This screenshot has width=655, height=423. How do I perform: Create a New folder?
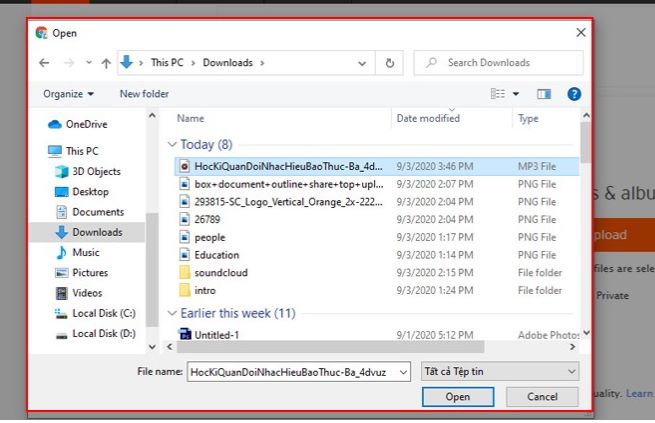click(x=144, y=94)
